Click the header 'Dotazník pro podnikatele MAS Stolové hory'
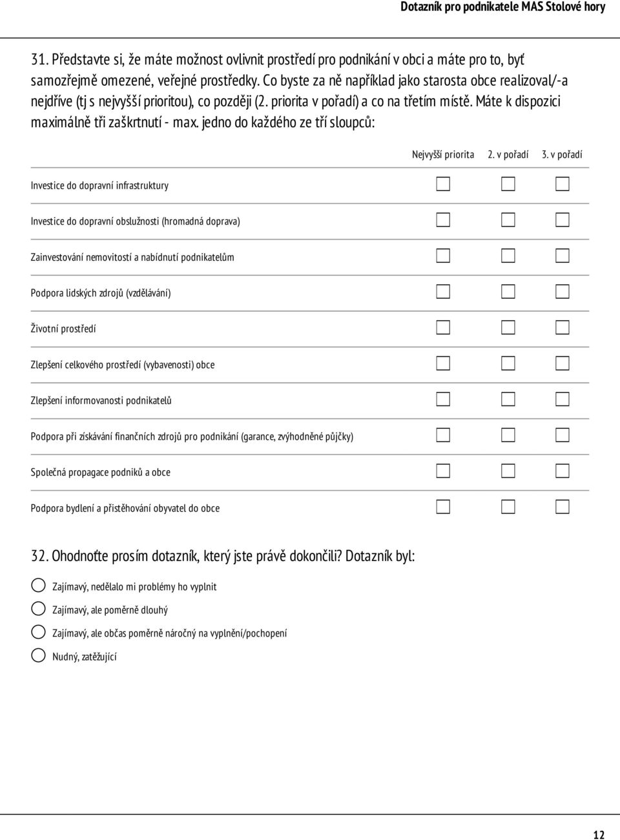620x840 pixels. [503, 7]
